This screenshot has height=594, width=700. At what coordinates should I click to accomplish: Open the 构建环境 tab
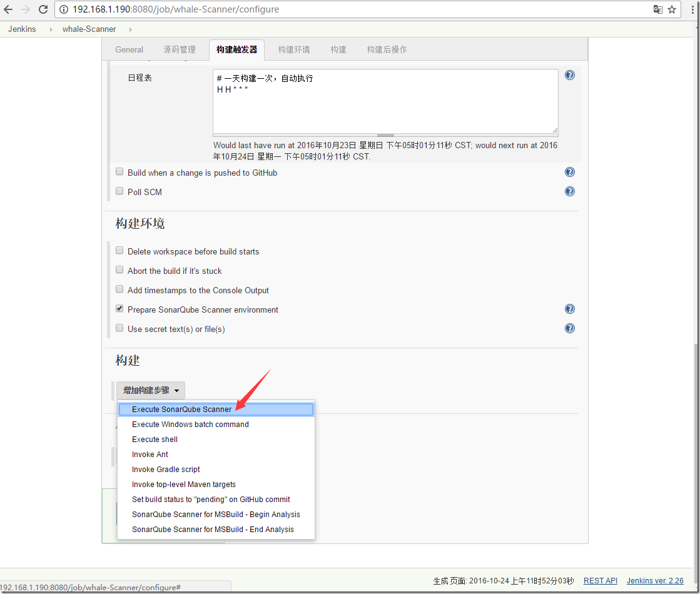click(x=294, y=49)
